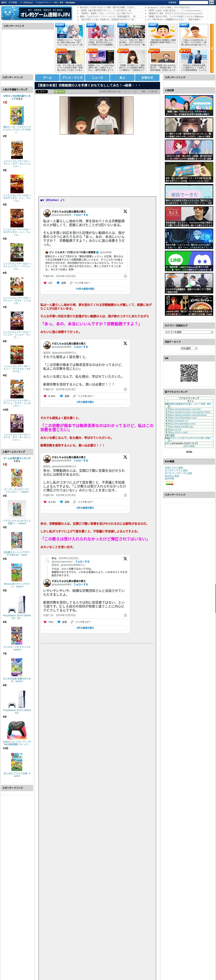Click the info icon on the 午後7:32 tweet
Viewport: 216px width, 980px height.
(x=126, y=615)
